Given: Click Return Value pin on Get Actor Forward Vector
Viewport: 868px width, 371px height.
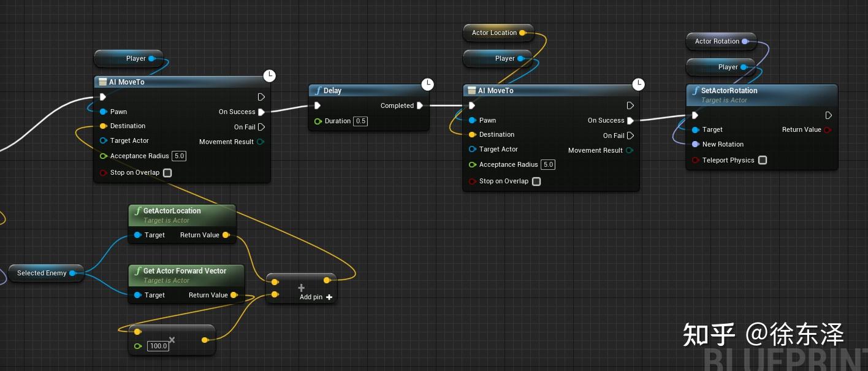Looking at the screenshot, I should pos(233,295).
